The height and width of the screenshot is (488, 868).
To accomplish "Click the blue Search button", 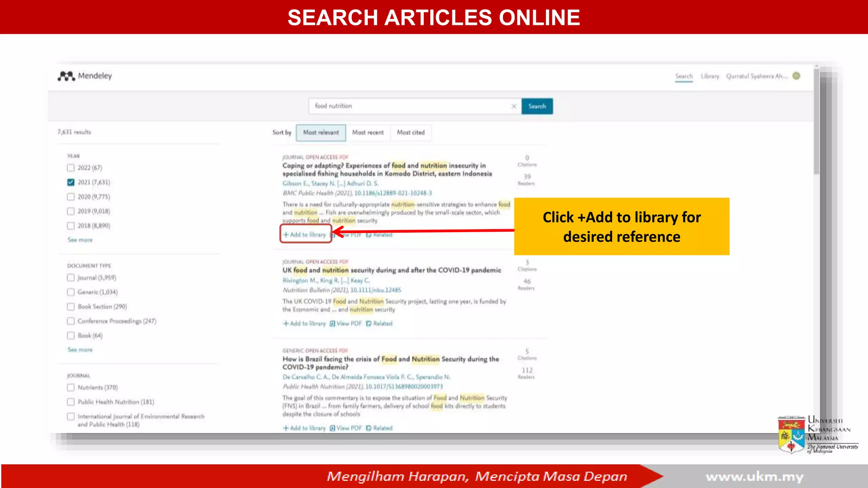I will pos(537,106).
